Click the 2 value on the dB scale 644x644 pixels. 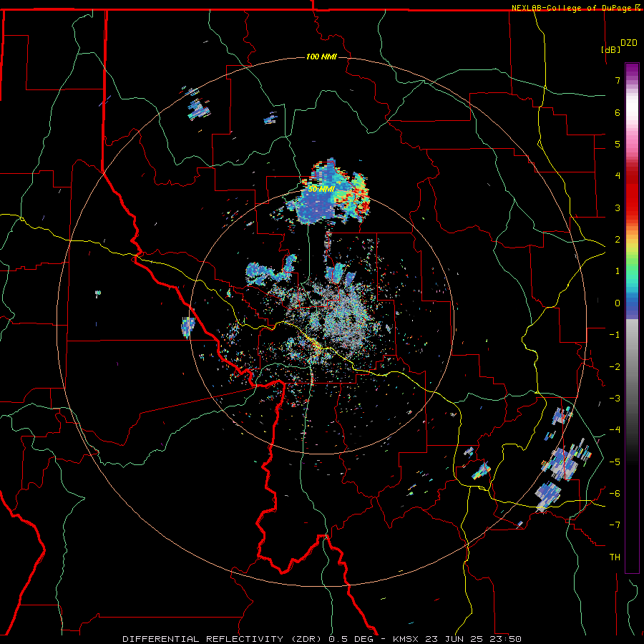coord(618,240)
